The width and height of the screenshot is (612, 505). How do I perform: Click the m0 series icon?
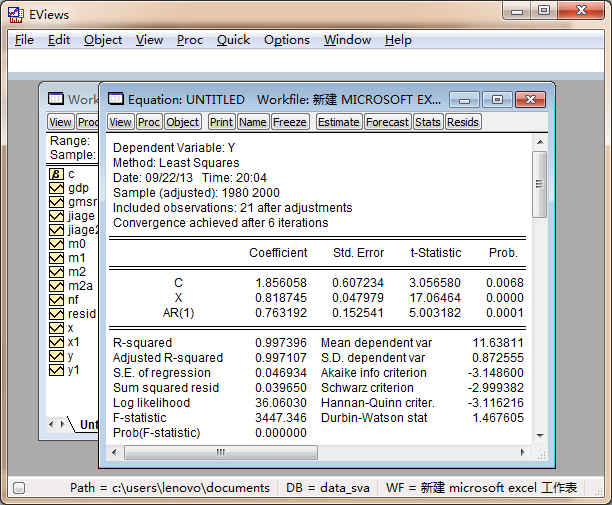[56, 244]
